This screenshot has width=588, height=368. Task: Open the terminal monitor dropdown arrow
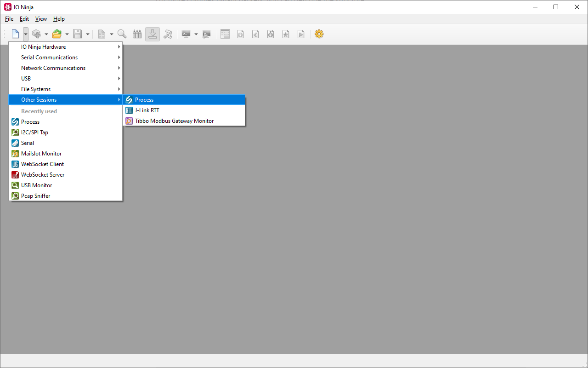click(196, 34)
